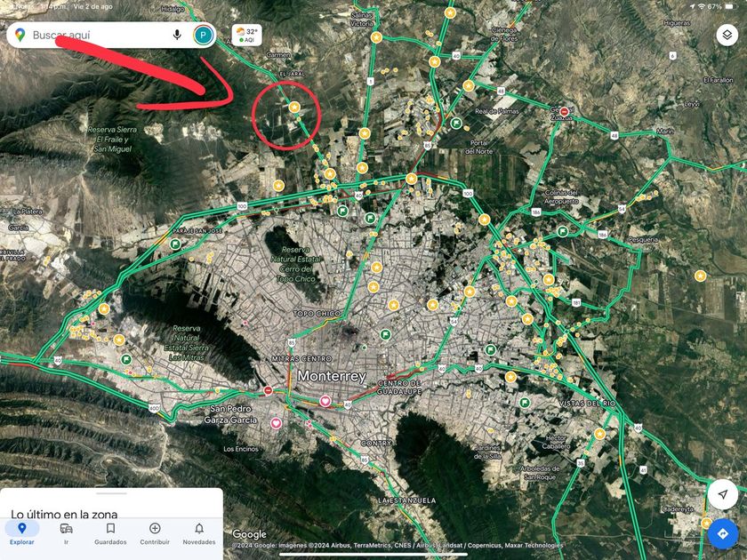This screenshot has height=560, width=747.
Task: Open the map layers button
Action: click(x=727, y=35)
